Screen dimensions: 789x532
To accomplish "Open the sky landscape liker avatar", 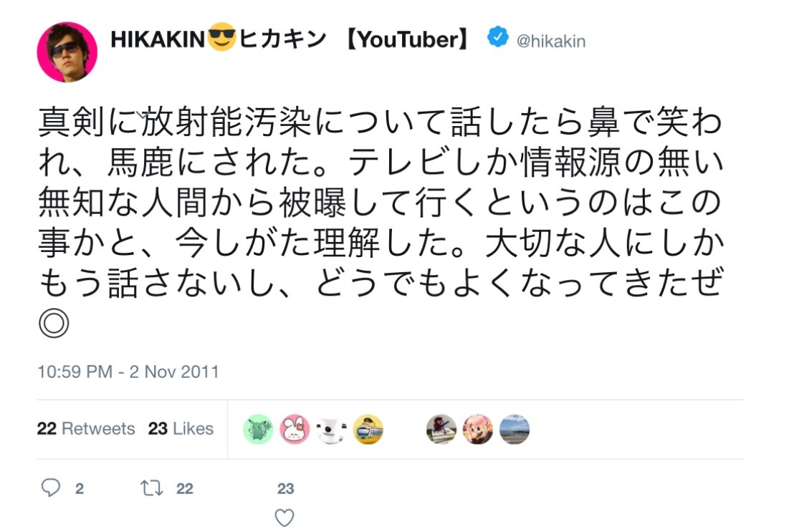I will [x=515, y=430].
